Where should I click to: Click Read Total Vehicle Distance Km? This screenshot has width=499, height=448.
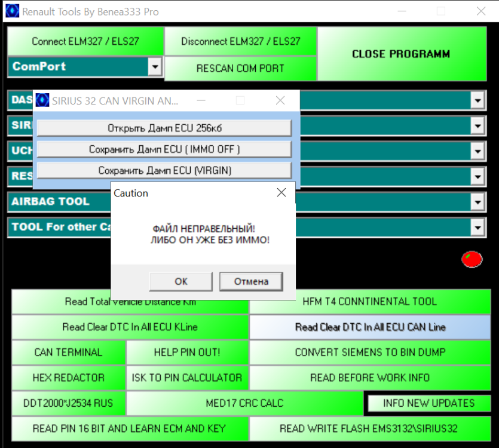click(130, 302)
